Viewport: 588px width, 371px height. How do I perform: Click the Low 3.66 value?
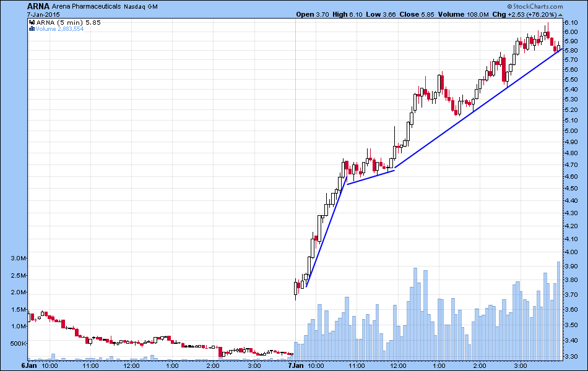381,14
